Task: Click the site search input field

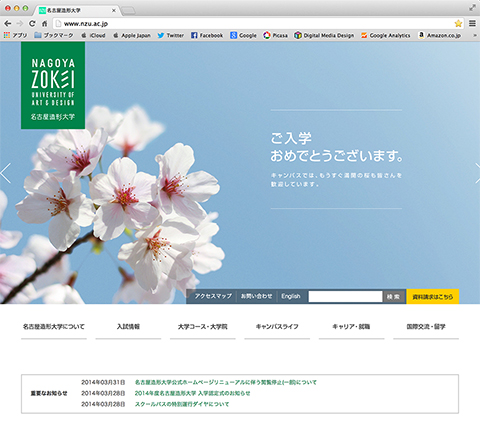Action: [345, 296]
